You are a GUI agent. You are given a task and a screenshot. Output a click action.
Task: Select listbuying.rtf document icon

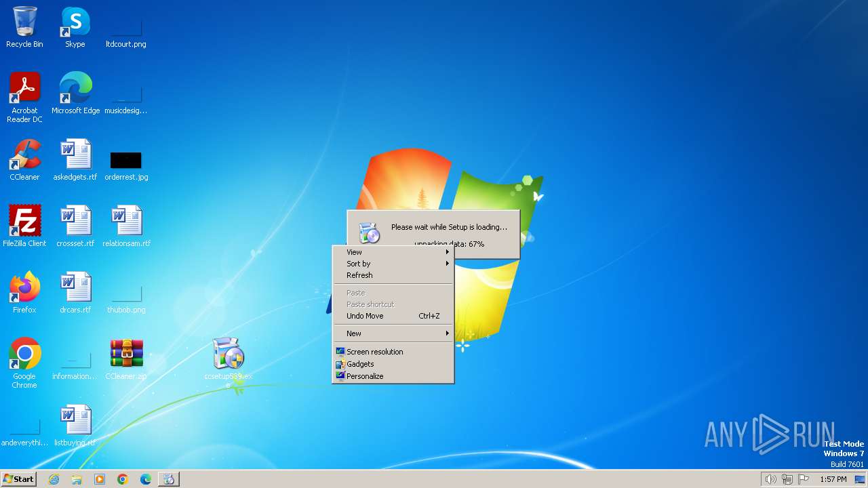click(75, 426)
